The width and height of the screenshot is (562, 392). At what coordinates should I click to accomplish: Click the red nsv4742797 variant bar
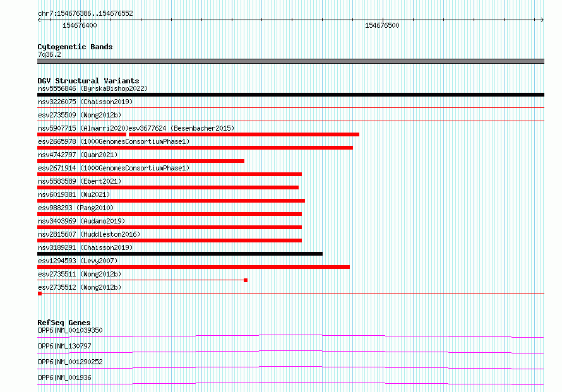[x=141, y=161]
